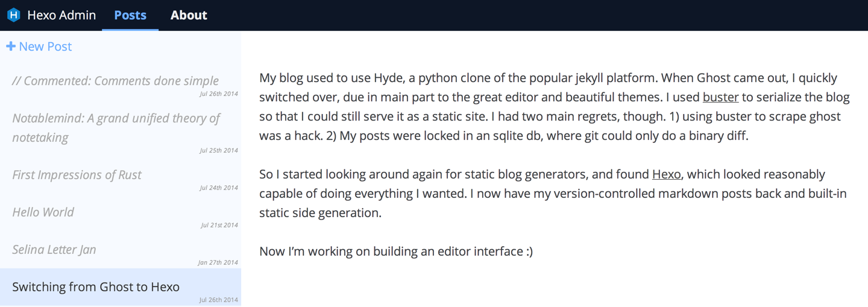Click the Hexo hexagon logo icon
This screenshot has height=307, width=868.
13,15
